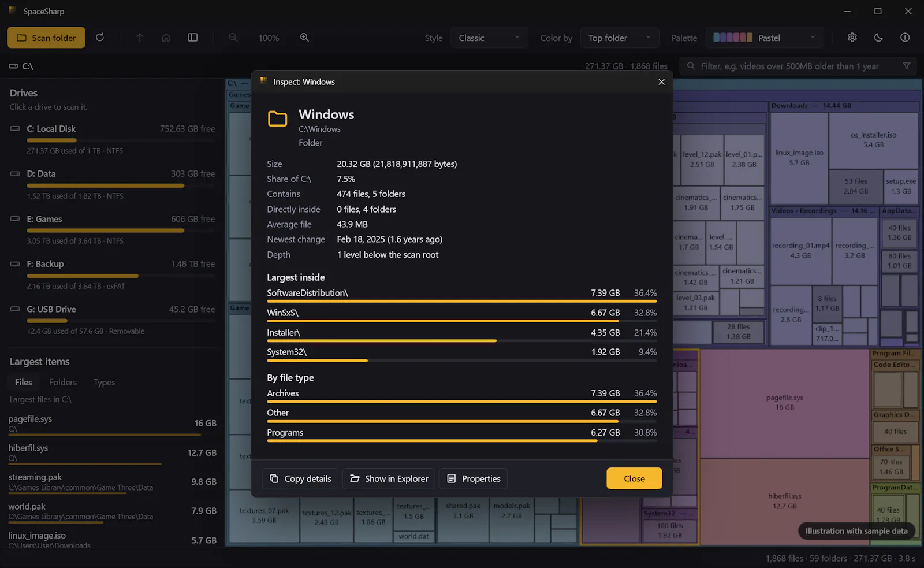Image resolution: width=924 pixels, height=568 pixels.
Task: Open the Style dropdown showing Classic
Action: [x=489, y=38]
